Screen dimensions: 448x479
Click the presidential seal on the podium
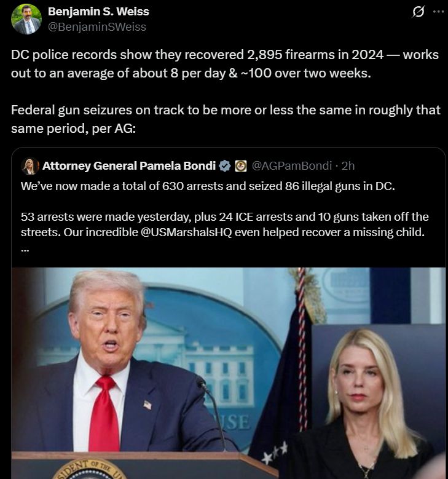point(89,469)
